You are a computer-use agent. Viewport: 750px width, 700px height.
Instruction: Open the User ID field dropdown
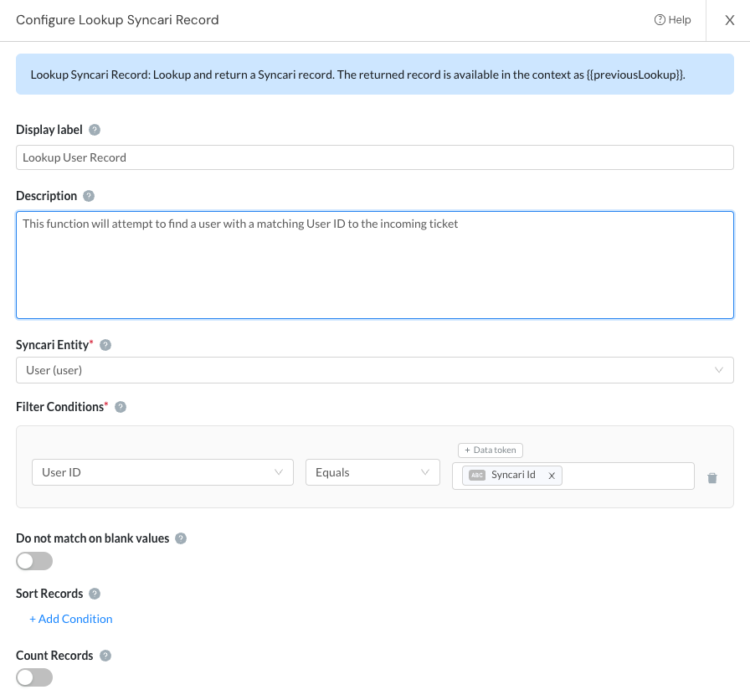[x=162, y=472]
